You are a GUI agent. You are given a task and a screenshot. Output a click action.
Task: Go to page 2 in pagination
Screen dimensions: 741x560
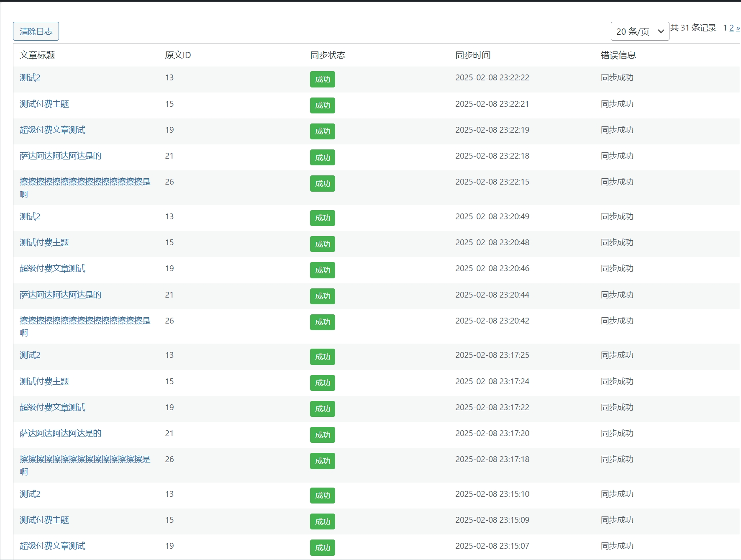point(731,28)
